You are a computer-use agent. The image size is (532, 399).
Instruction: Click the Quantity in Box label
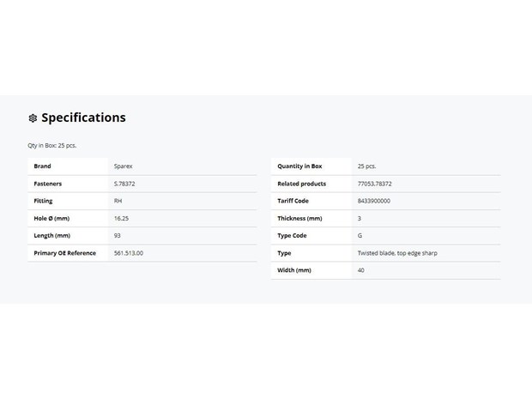click(x=299, y=166)
